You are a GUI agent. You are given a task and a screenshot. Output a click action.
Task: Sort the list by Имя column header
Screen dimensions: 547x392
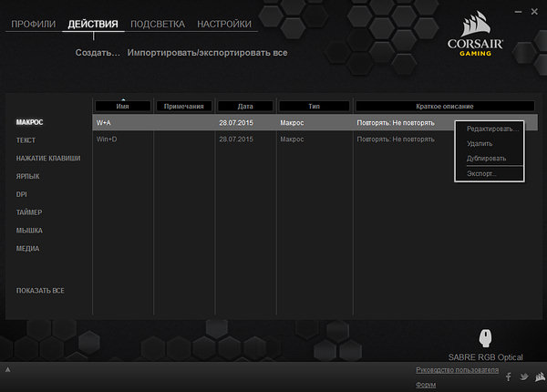123,107
